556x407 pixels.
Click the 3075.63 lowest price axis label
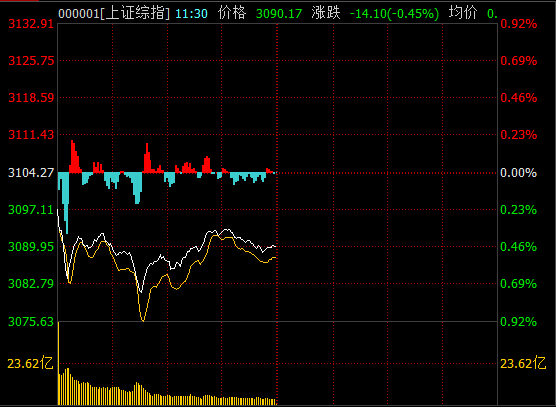coord(31,322)
